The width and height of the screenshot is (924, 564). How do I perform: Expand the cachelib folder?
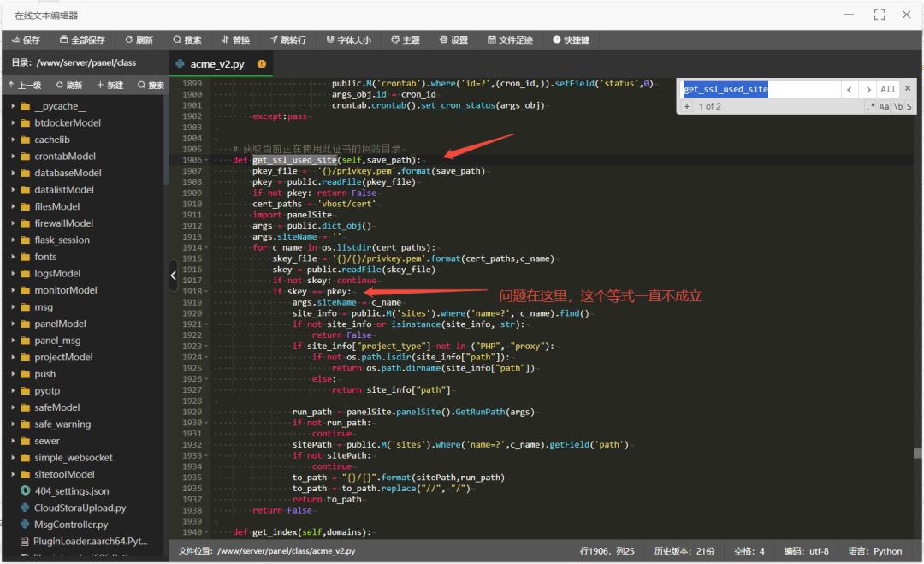tap(13, 140)
